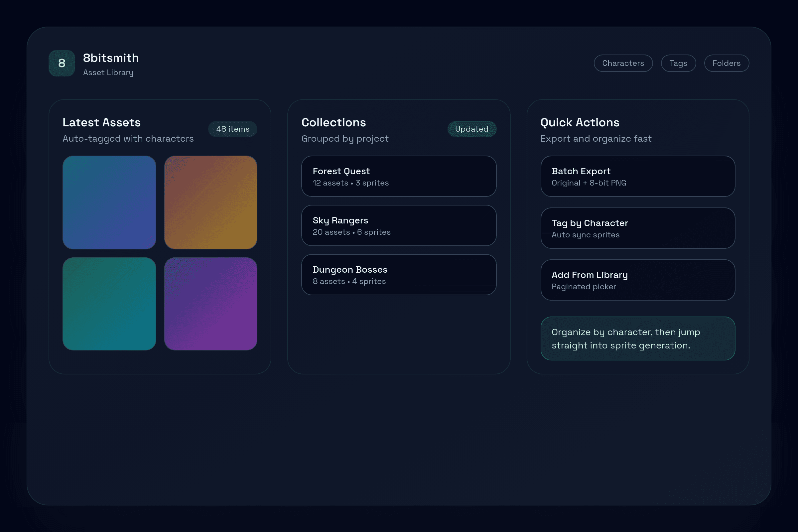This screenshot has height=532, width=798.
Task: Open the Folders view
Action: 727,63
